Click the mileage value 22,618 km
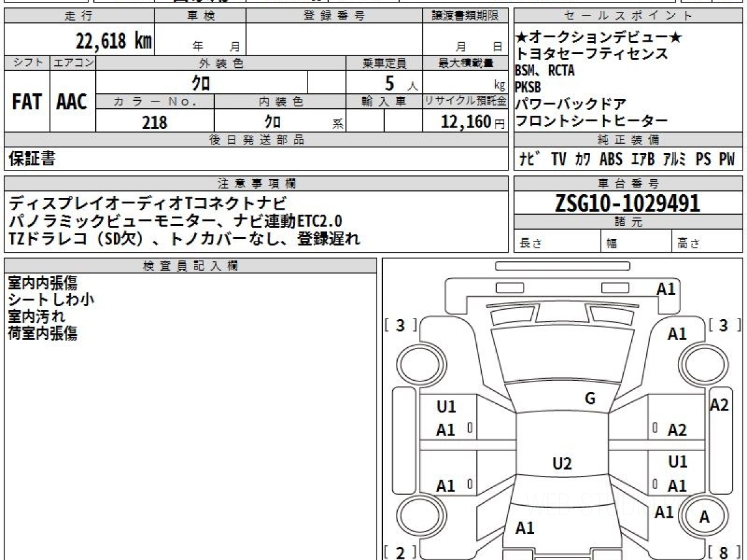This screenshot has height=560, width=747. (x=113, y=42)
